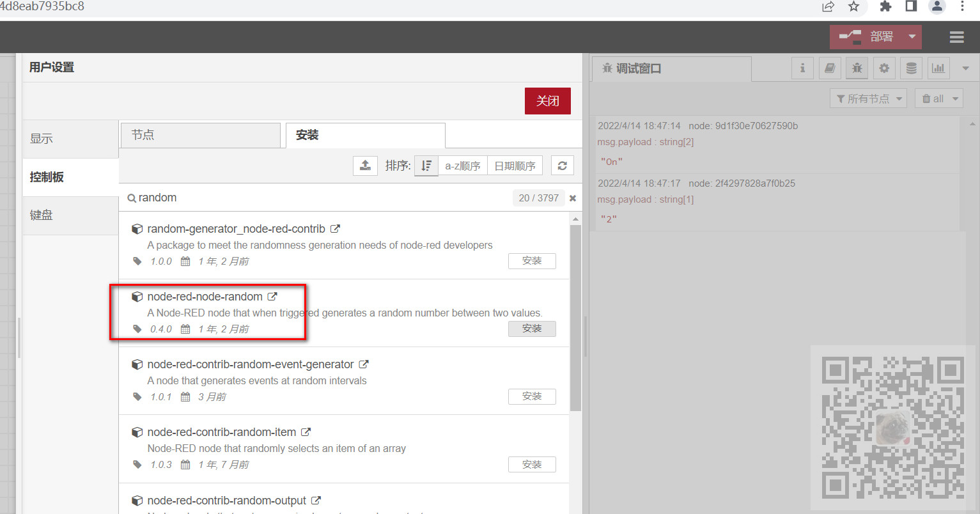Open the 键盘 settings section
Screen dimensions: 980x514
click(70, 215)
